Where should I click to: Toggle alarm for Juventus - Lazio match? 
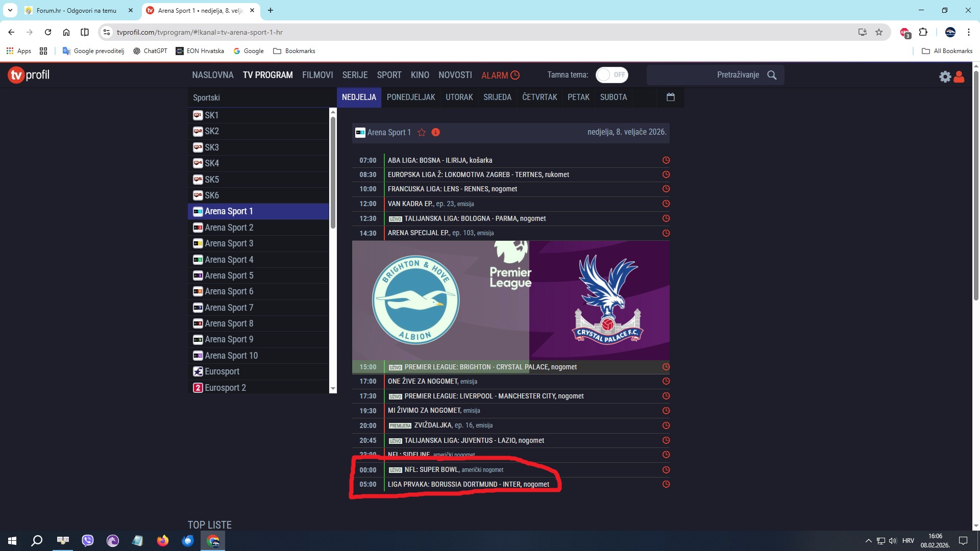pyautogui.click(x=666, y=440)
